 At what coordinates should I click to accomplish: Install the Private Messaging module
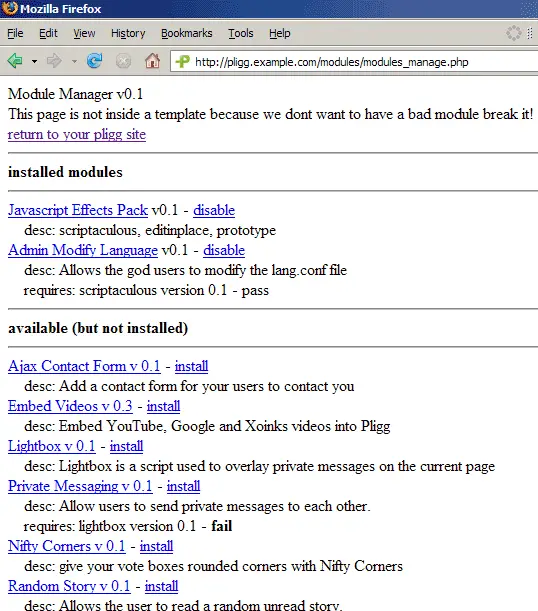click(183, 486)
